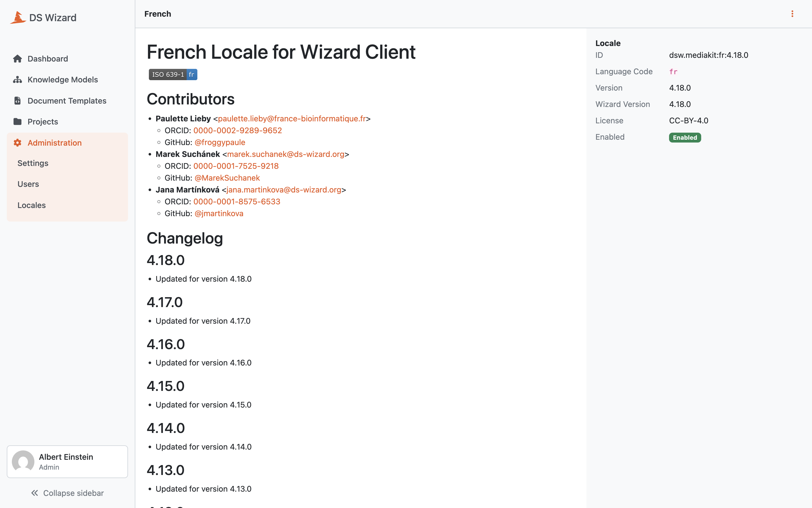Click the French Locale for Wizard Client heading
Image resolution: width=812 pixels, height=508 pixels.
281,52
